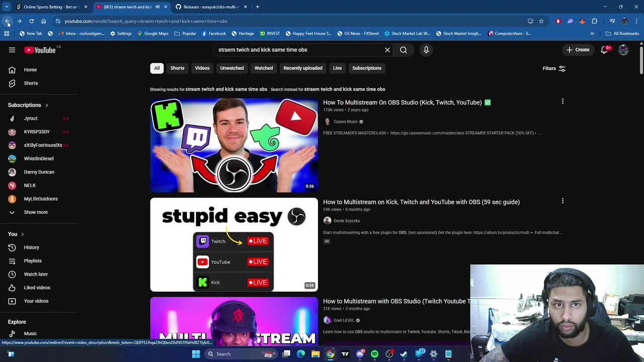Open Oil News - FXStreet bookmark
Screen dimensions: 644x362
click(358, 34)
